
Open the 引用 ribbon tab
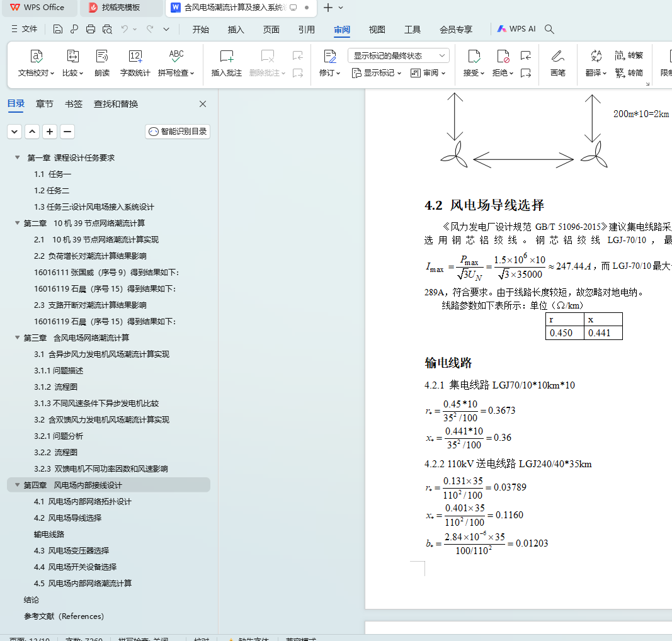pos(307,30)
